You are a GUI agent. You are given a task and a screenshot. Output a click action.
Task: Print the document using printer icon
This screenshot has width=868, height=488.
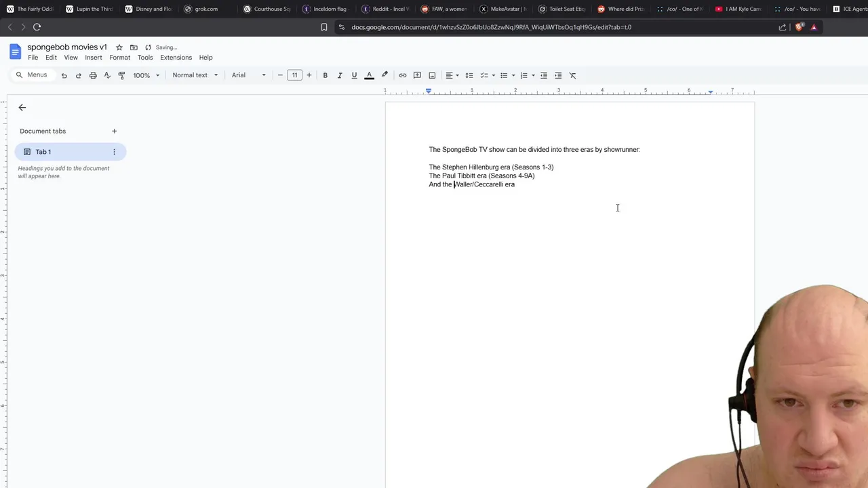coord(93,75)
